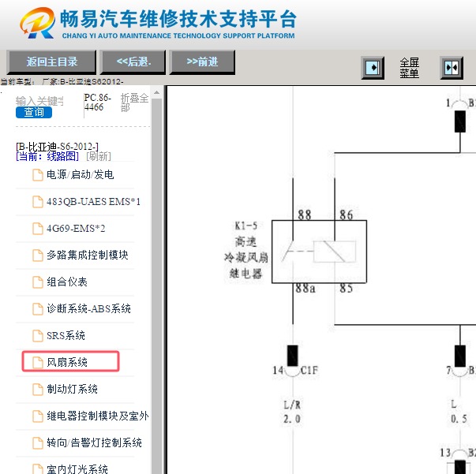476x474 pixels.
Task: Click the blue 查询 search button
Action: (x=34, y=112)
